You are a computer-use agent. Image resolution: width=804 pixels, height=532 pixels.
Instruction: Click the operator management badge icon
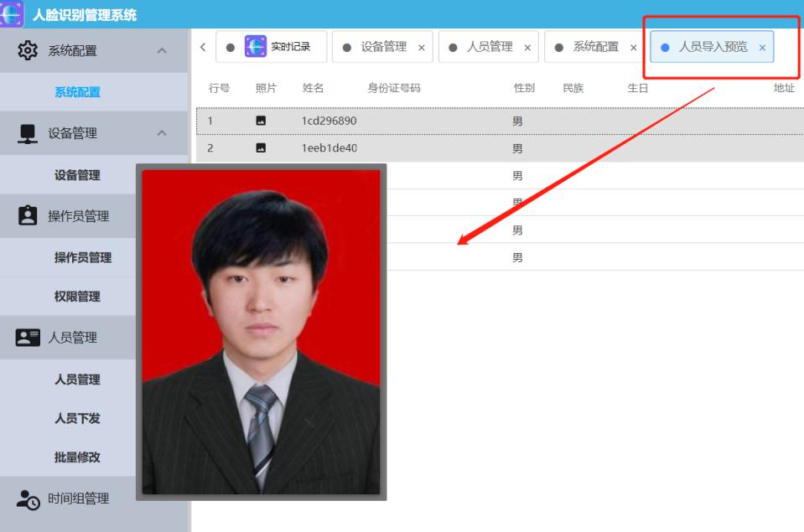coord(28,216)
